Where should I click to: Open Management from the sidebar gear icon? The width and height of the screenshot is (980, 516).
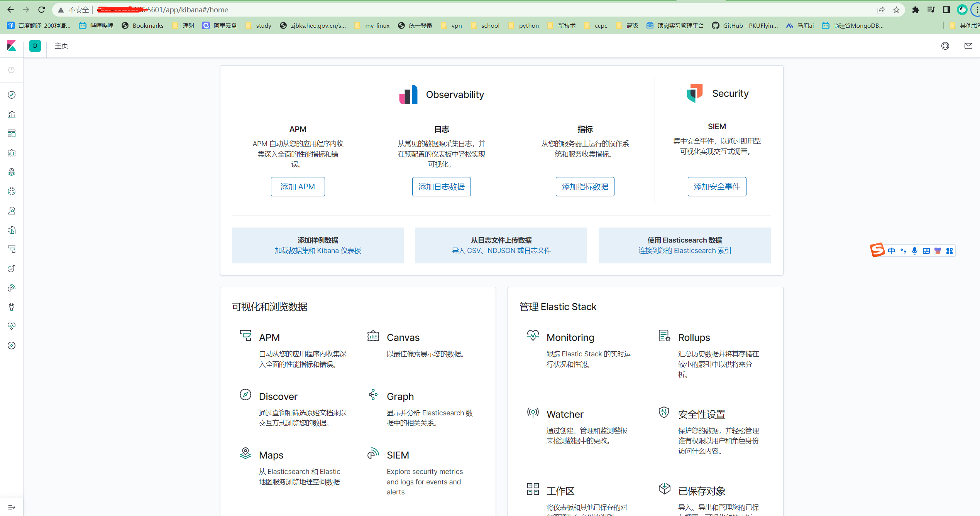click(12, 346)
